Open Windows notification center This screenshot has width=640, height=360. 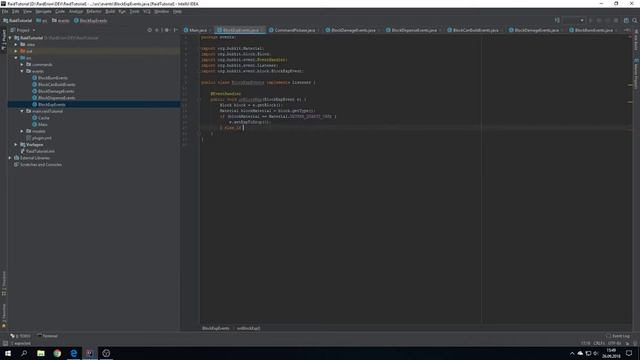coord(629,353)
